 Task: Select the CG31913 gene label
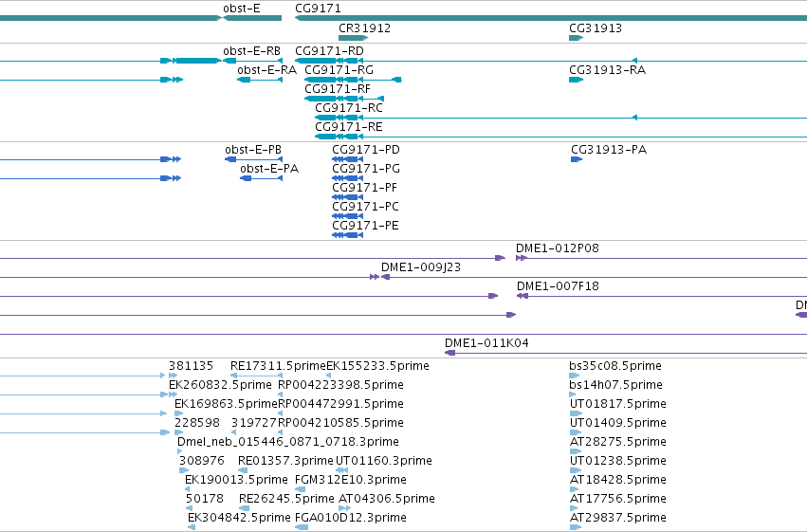(596, 28)
